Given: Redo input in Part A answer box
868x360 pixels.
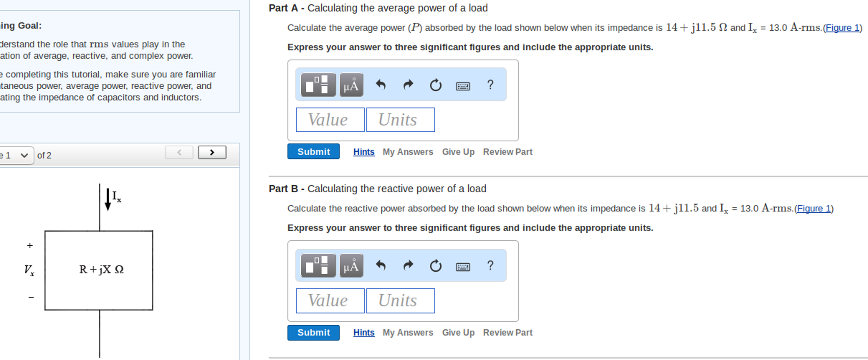Looking at the screenshot, I should pyautogui.click(x=408, y=84).
